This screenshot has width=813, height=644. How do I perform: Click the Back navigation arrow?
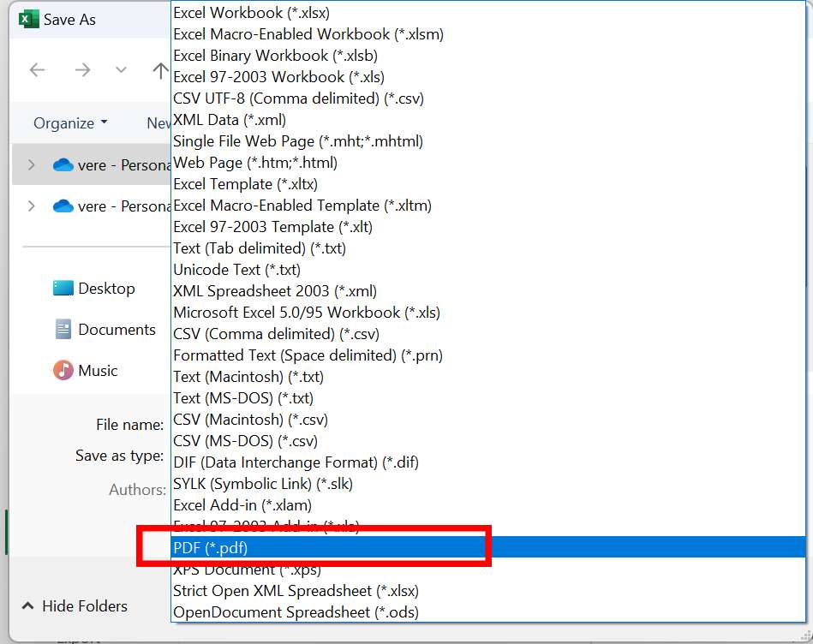(x=38, y=69)
